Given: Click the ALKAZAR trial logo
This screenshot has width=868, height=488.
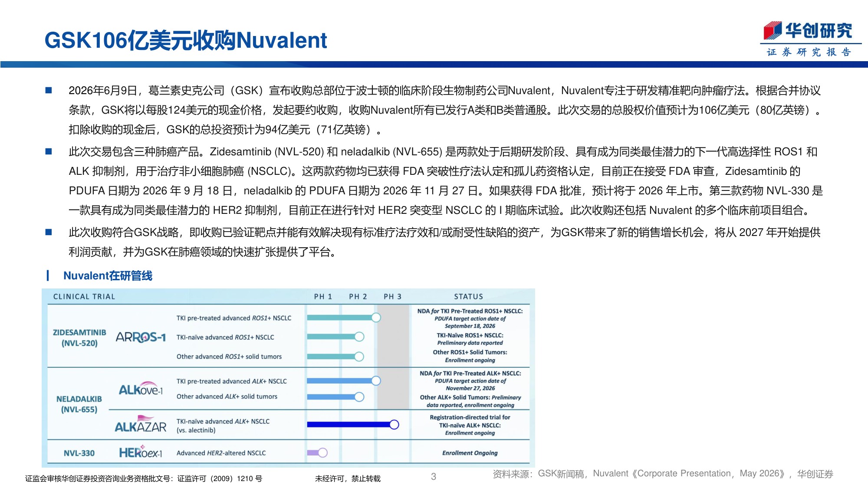Looking at the screenshot, I should click(141, 424).
